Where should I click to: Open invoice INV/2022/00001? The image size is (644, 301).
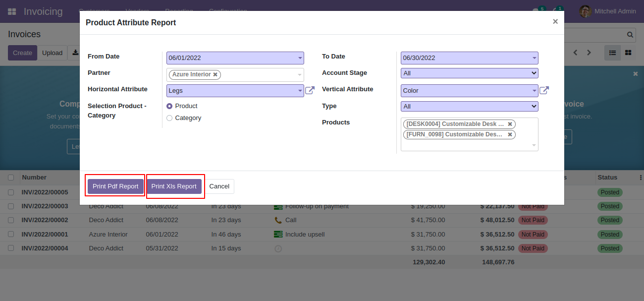tap(45, 234)
